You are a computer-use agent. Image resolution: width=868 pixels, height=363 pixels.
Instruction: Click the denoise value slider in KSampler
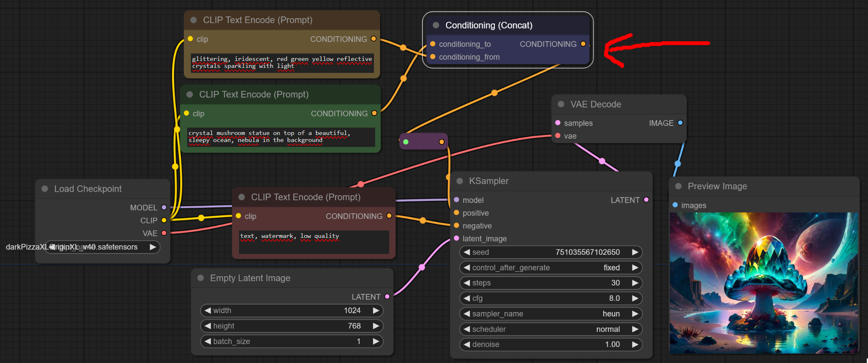coord(550,344)
